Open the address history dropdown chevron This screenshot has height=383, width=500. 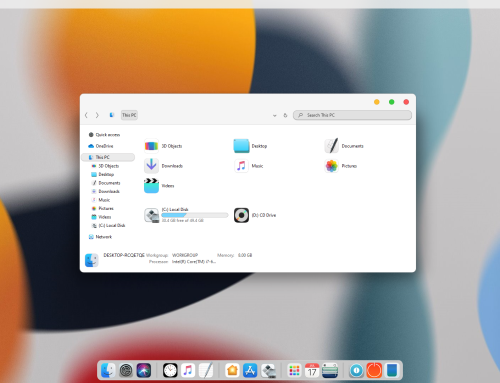(275, 115)
